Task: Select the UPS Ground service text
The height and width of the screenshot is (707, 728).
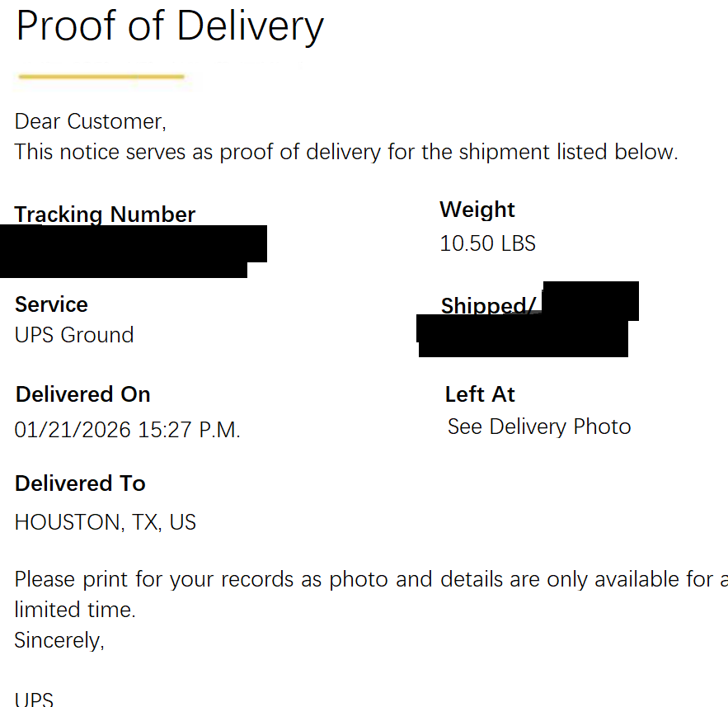Action: pyautogui.click(x=74, y=335)
